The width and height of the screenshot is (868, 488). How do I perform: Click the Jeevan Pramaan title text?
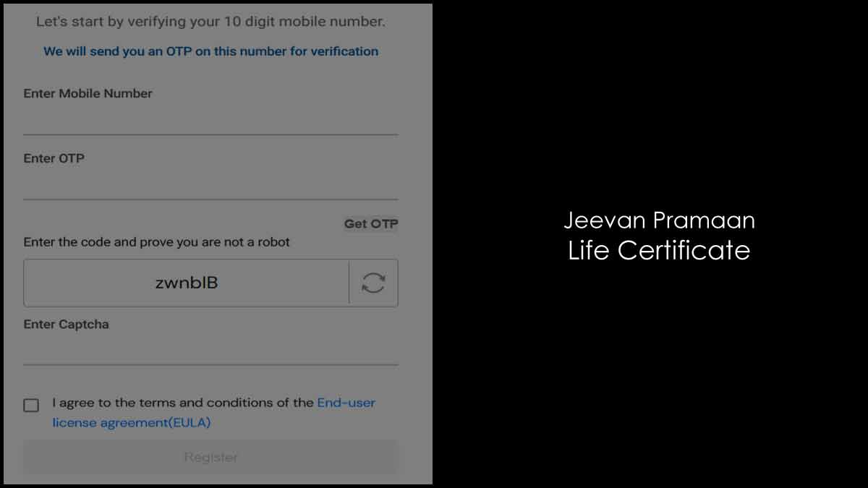point(659,220)
